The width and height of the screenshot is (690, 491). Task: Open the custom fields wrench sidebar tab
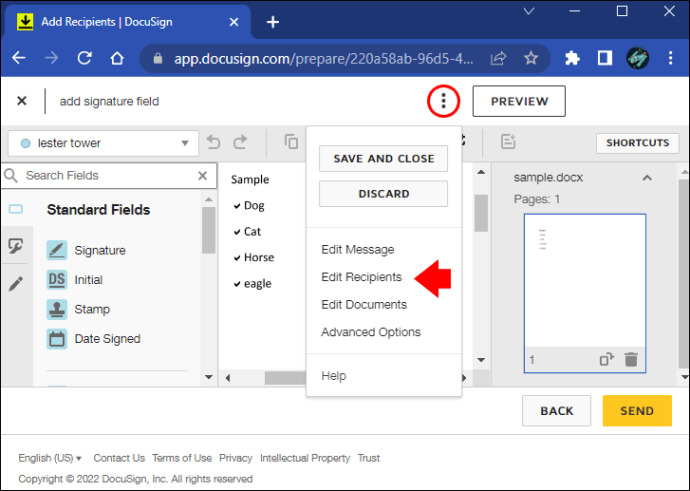click(x=16, y=246)
